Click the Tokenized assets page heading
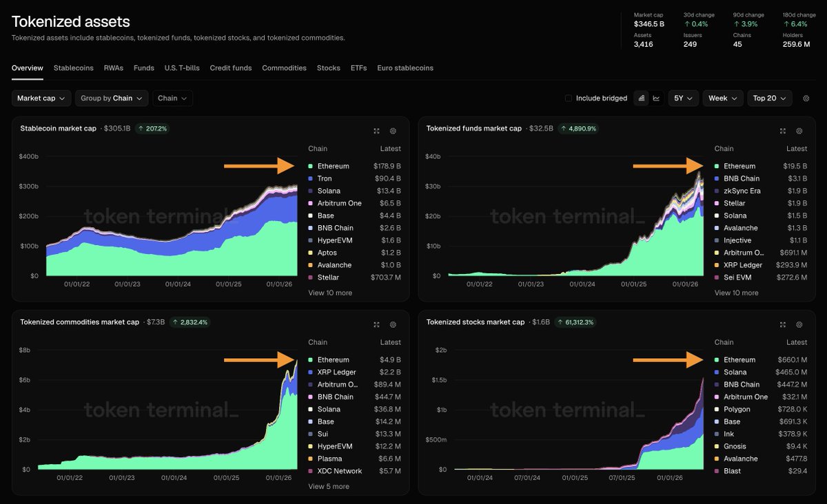This screenshot has height=504, width=827. click(71, 22)
